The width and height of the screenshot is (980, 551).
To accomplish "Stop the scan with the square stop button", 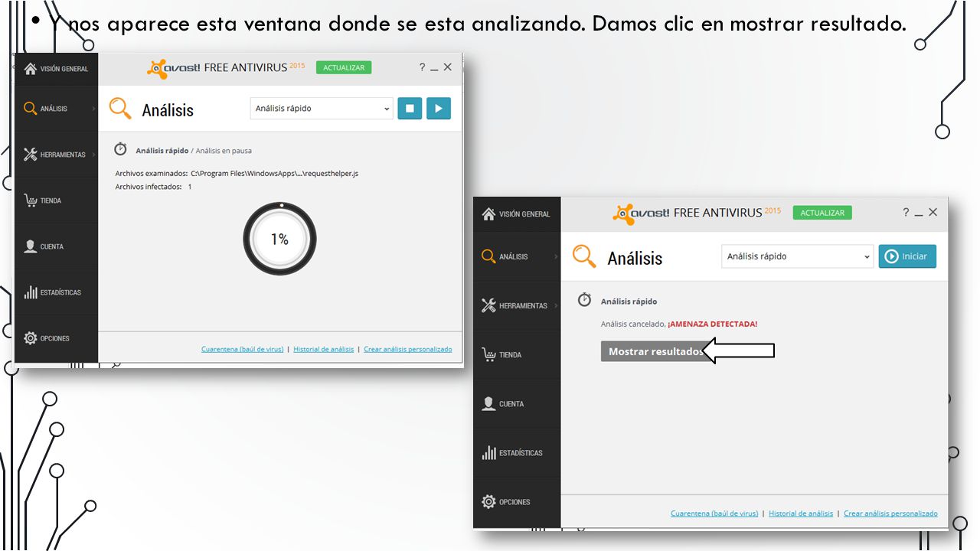I will click(410, 109).
